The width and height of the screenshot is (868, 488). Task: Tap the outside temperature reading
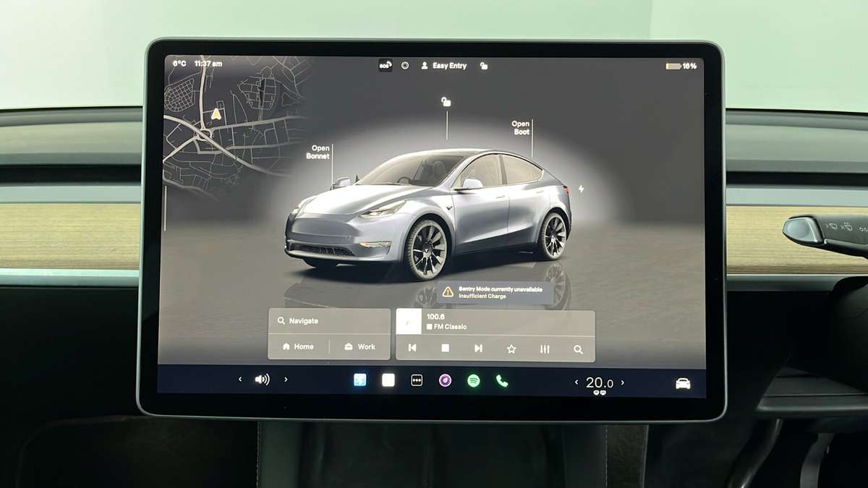point(179,64)
